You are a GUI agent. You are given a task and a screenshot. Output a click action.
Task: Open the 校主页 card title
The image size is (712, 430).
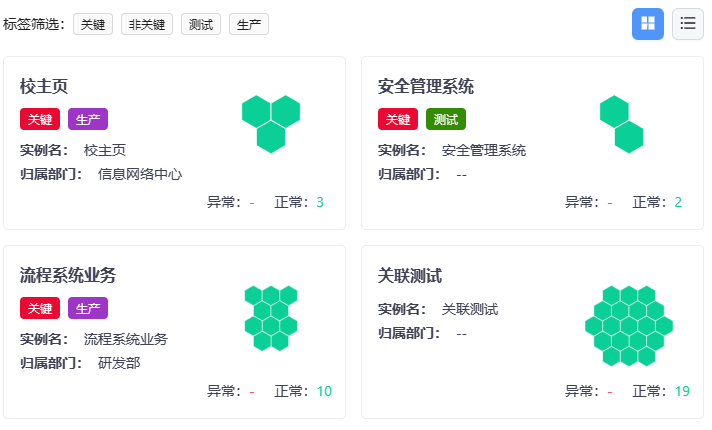[44, 86]
